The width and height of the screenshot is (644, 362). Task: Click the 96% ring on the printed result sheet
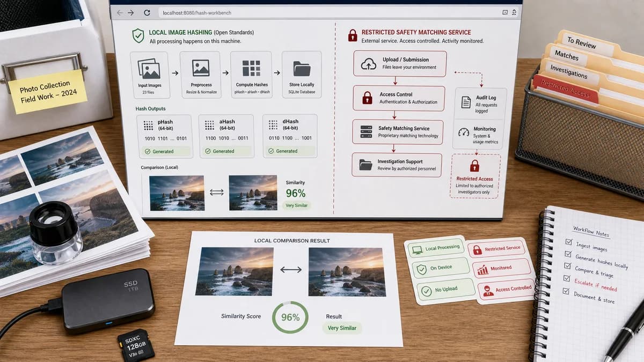[290, 317]
